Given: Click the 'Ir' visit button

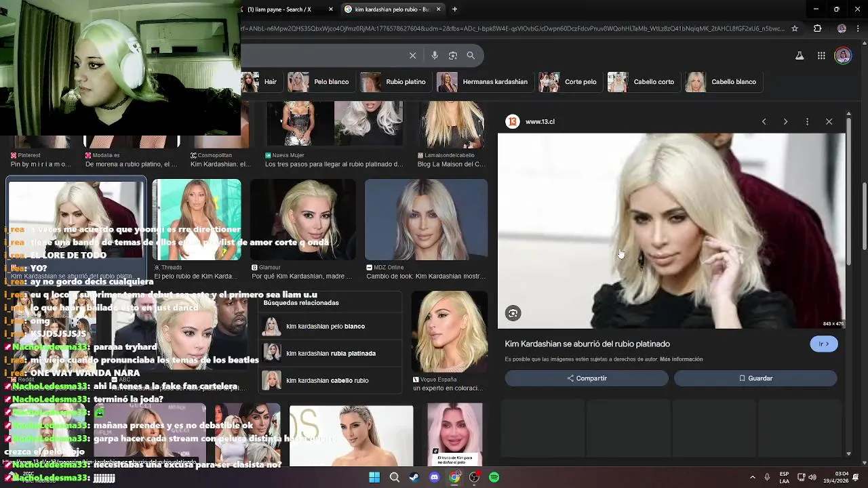Looking at the screenshot, I should (x=824, y=344).
